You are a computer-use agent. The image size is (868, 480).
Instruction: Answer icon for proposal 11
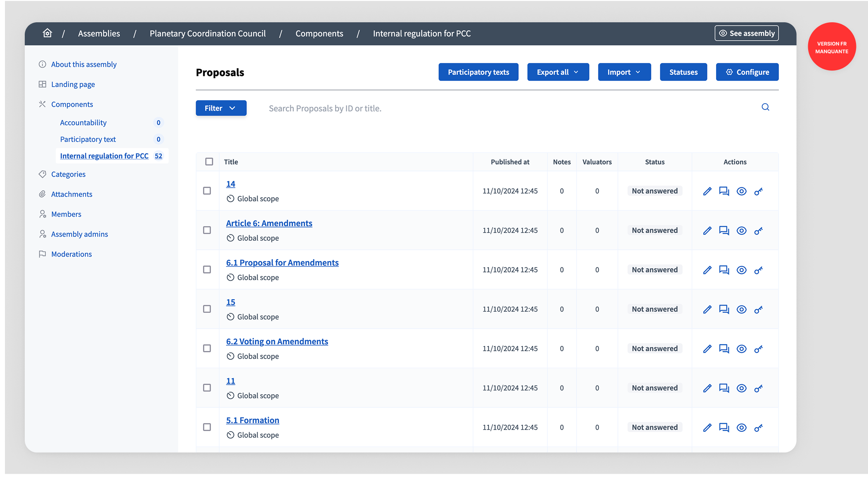point(724,388)
